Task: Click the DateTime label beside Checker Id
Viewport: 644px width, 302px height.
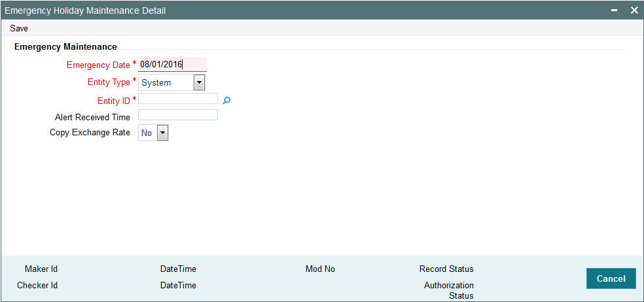Action: [x=178, y=285]
